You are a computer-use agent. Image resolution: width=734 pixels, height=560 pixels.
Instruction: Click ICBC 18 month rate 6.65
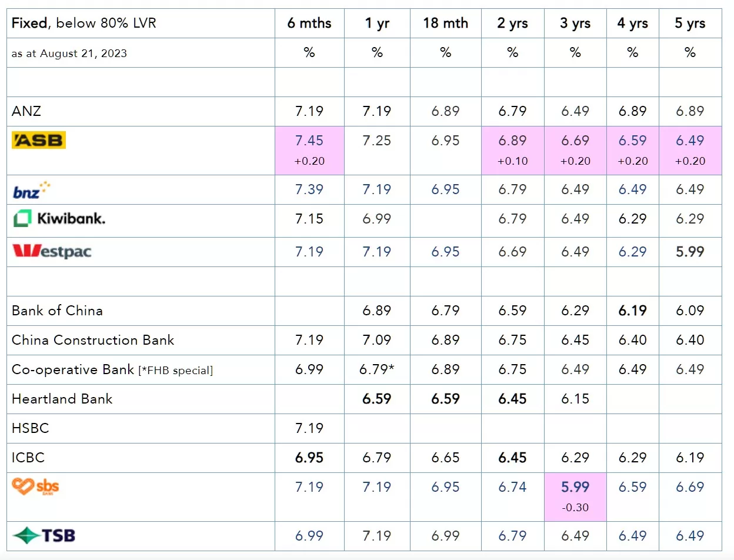point(445,458)
